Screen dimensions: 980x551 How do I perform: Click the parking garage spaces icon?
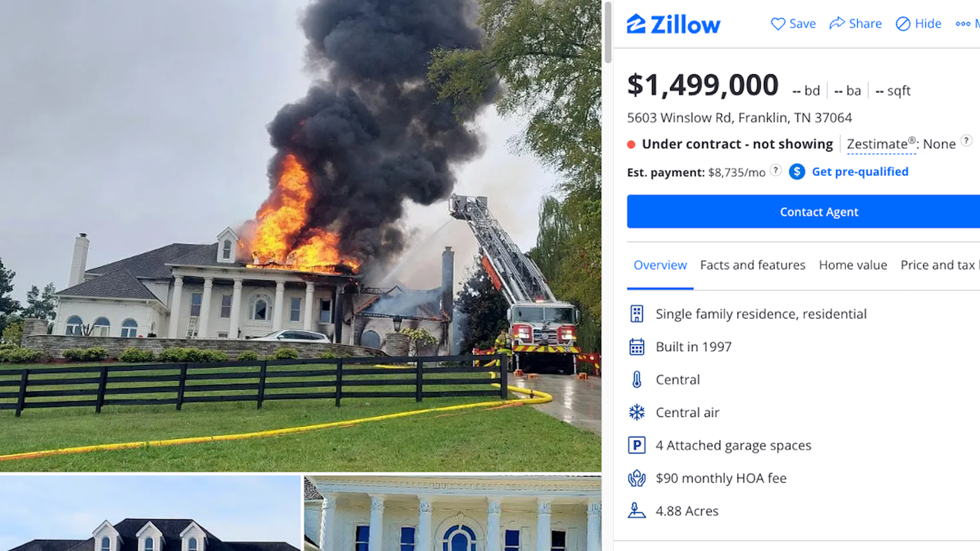(636, 445)
